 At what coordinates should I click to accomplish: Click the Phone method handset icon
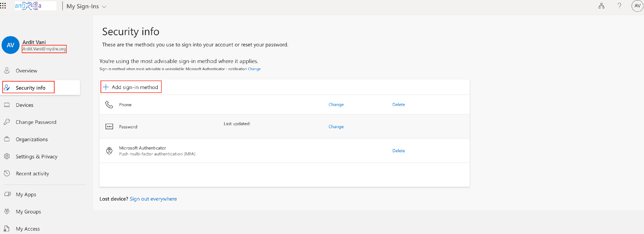pos(109,104)
